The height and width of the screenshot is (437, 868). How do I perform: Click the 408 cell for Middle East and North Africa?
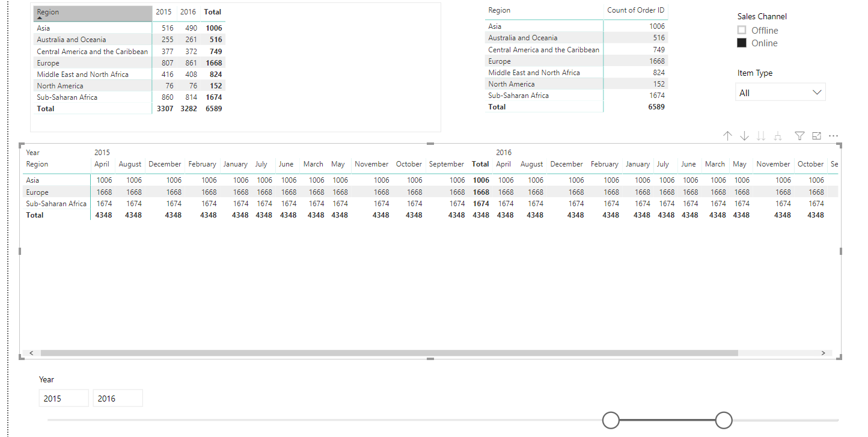191,75
